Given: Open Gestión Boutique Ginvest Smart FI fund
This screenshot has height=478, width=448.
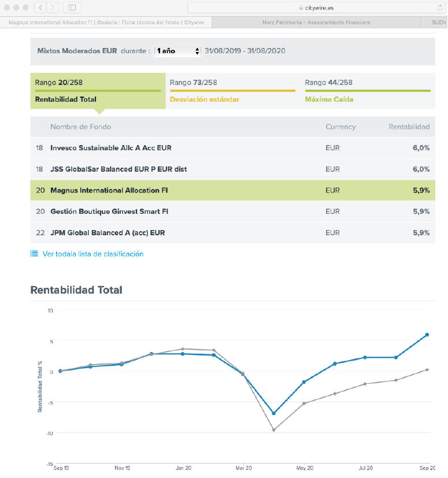Looking at the screenshot, I should [x=109, y=212].
